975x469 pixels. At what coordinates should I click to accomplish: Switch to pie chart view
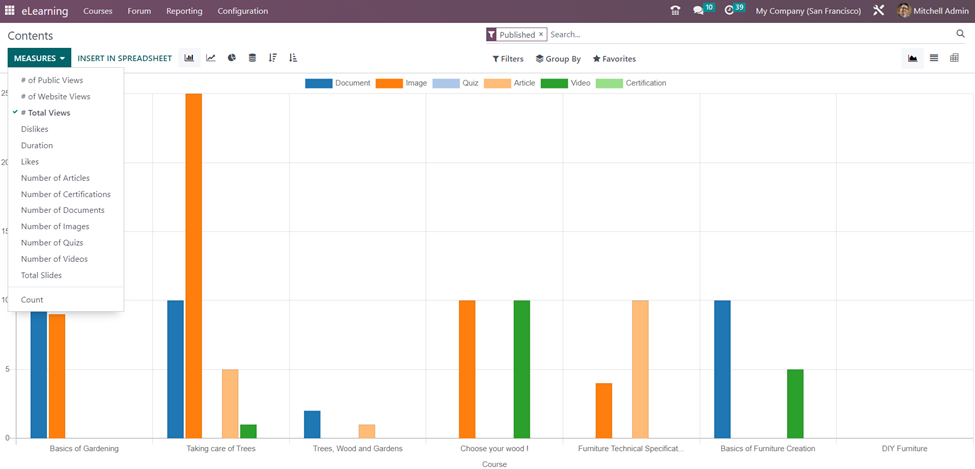coord(232,58)
